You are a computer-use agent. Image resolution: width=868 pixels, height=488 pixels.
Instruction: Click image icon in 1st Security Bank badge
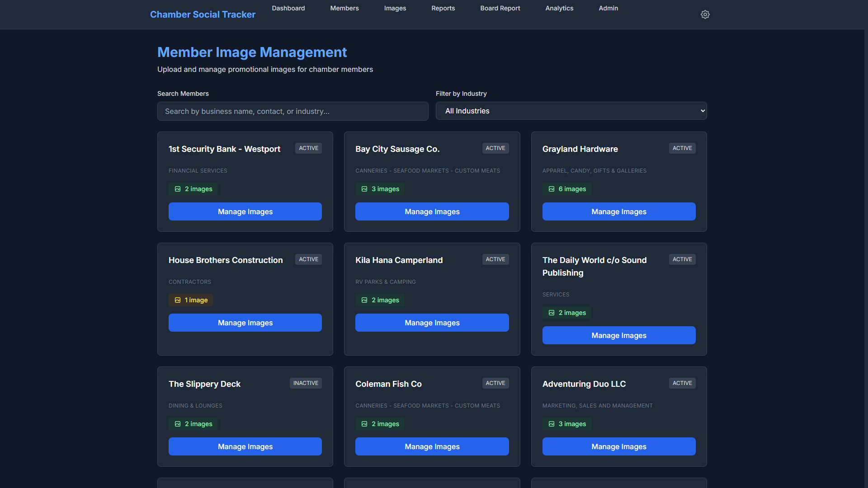(x=178, y=189)
